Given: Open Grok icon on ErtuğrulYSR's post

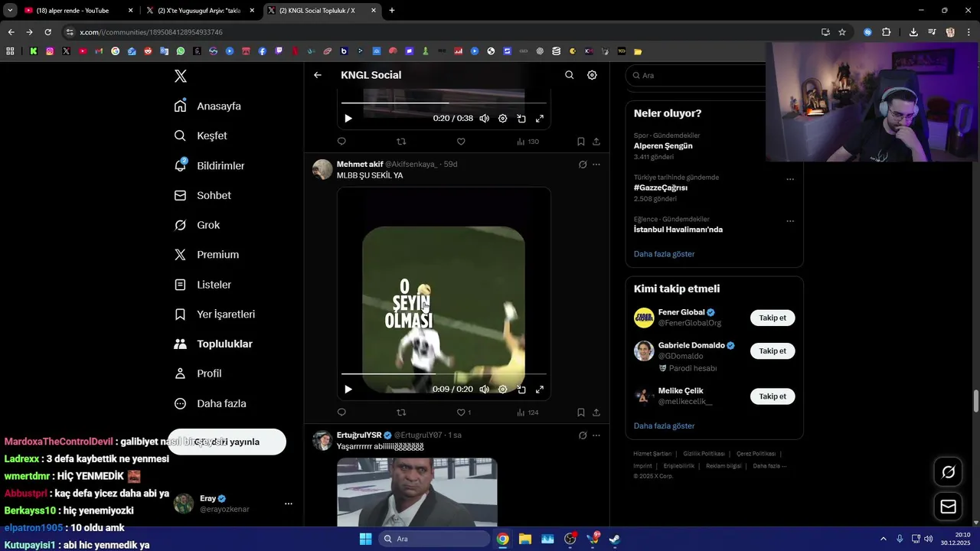Looking at the screenshot, I should click(x=583, y=435).
